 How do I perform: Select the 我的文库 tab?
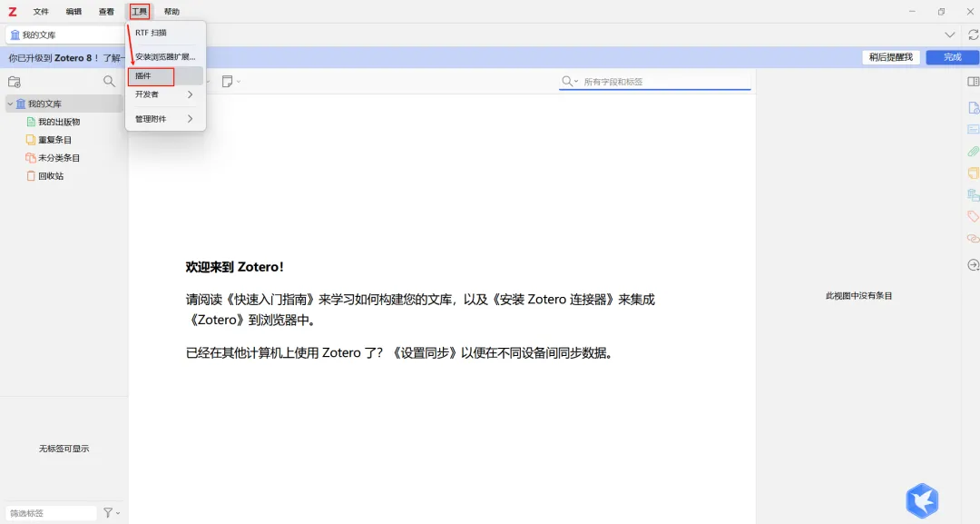[x=65, y=35]
